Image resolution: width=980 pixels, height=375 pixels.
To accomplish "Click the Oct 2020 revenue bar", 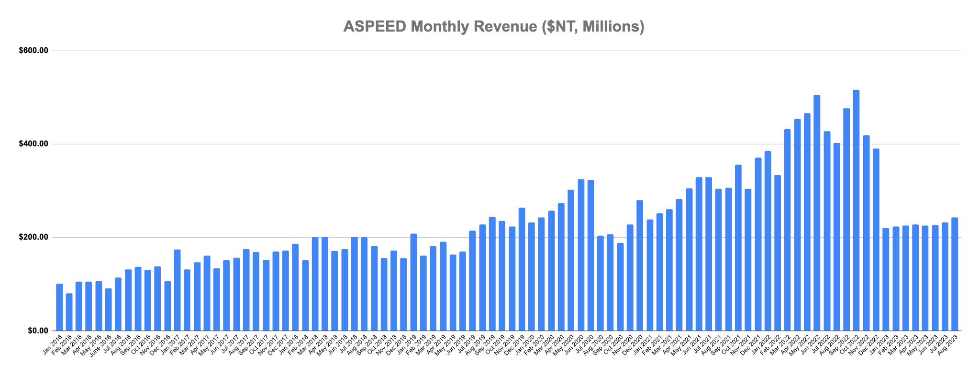I will pyautogui.click(x=620, y=287).
